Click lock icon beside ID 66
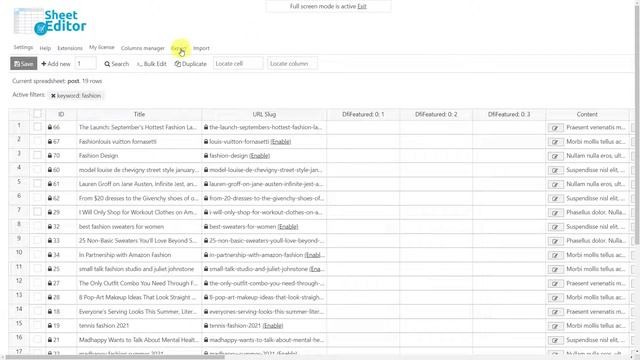Viewport: 640px width, 360px height. [50, 127]
